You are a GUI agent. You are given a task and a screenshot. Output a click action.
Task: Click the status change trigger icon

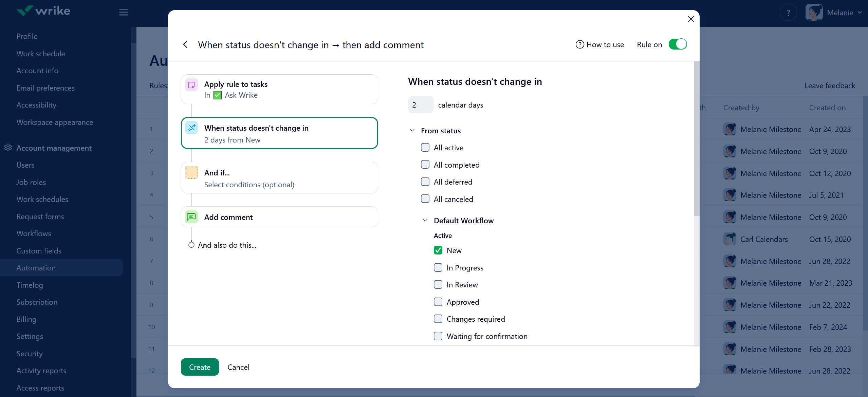(191, 128)
